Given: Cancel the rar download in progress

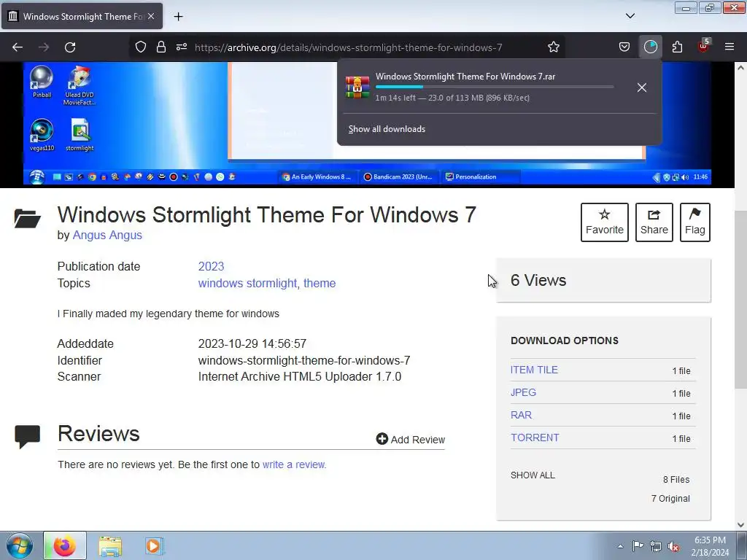Looking at the screenshot, I should pyautogui.click(x=642, y=87).
